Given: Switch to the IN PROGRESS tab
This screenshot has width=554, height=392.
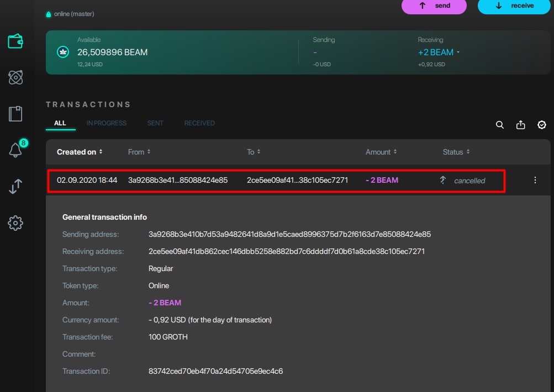Looking at the screenshot, I should coord(107,123).
